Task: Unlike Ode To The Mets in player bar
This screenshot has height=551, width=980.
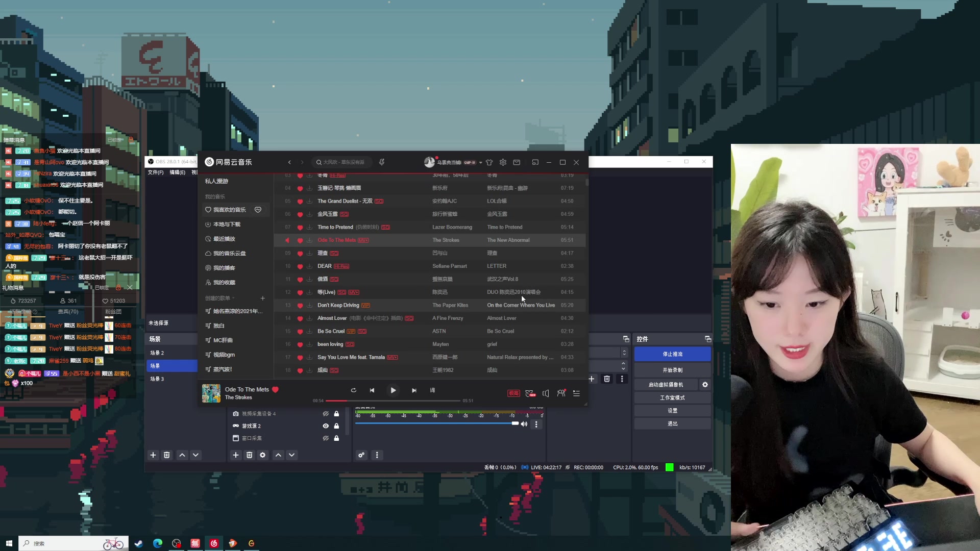Action: point(276,390)
